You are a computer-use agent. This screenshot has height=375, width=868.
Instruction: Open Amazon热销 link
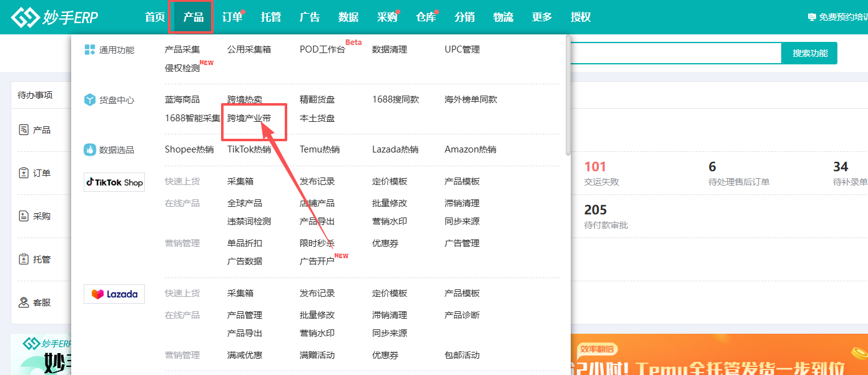[470, 149]
